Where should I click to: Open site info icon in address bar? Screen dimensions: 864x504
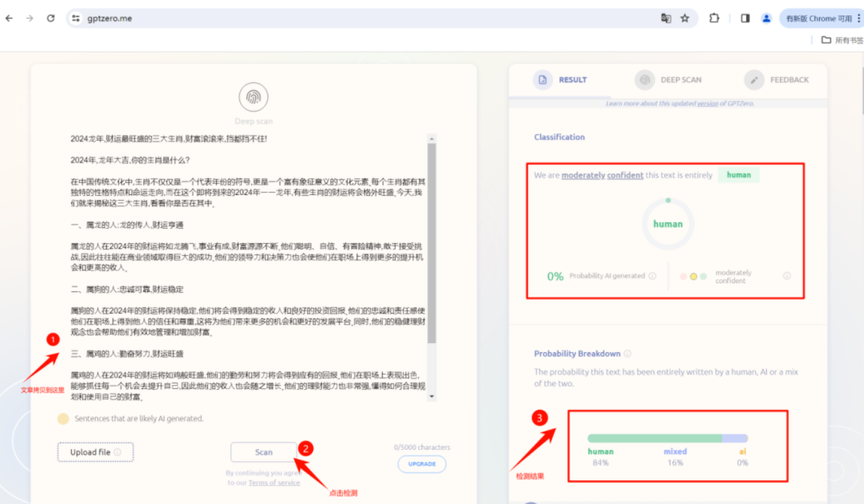[x=75, y=18]
